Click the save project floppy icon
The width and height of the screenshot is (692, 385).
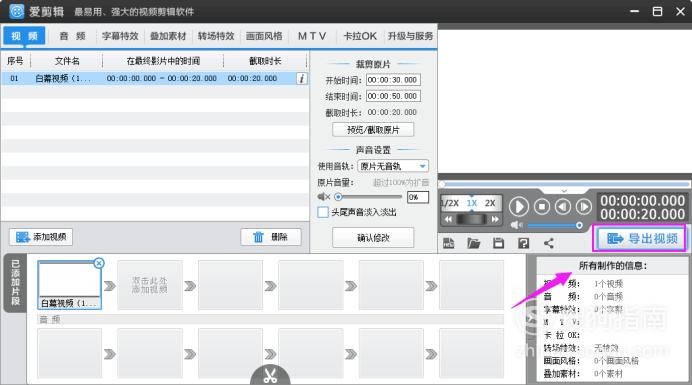coord(498,243)
